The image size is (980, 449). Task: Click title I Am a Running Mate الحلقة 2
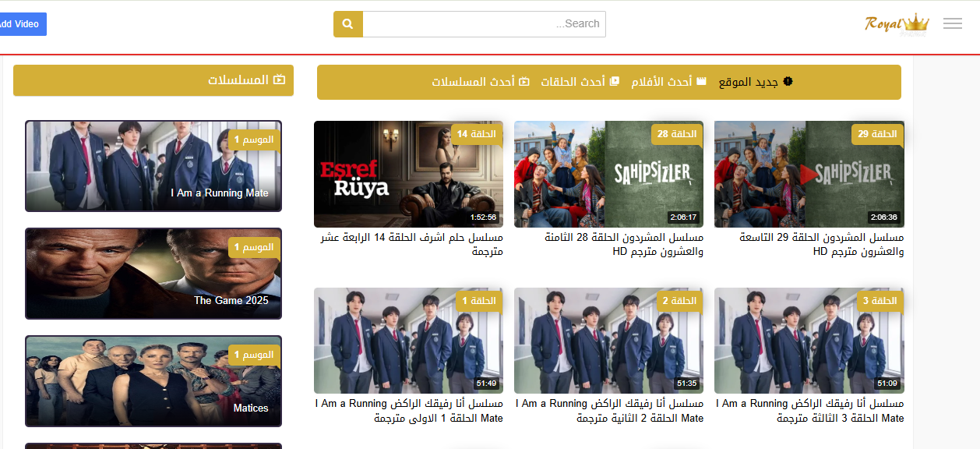(610, 411)
